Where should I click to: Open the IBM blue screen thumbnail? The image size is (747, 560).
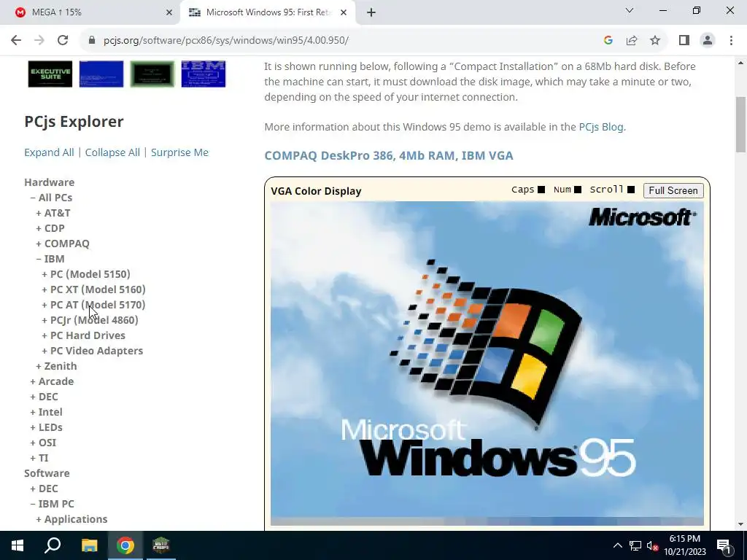point(204,74)
